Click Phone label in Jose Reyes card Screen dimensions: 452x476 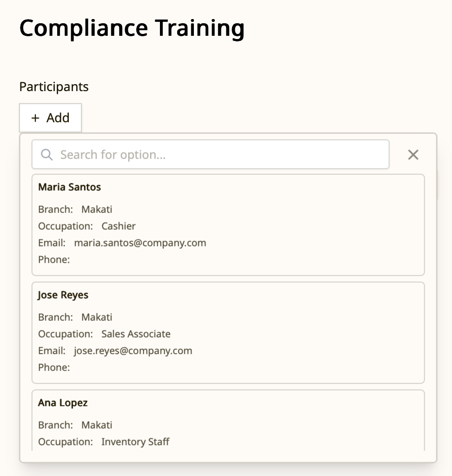tap(54, 367)
